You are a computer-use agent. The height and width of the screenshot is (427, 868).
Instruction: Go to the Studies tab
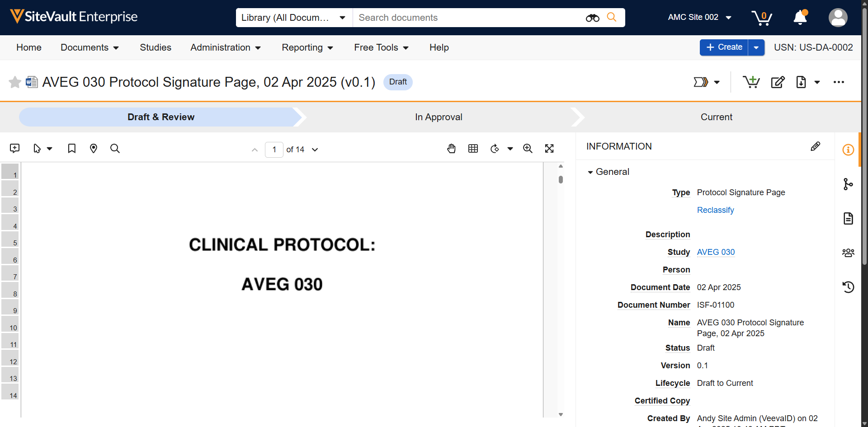tap(156, 47)
